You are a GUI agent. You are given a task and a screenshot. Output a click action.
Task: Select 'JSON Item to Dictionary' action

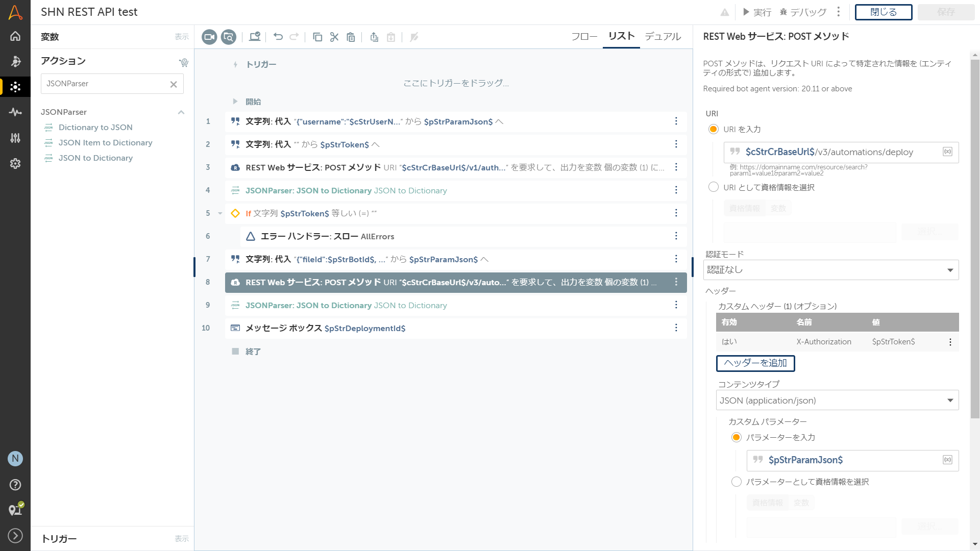coord(105,143)
